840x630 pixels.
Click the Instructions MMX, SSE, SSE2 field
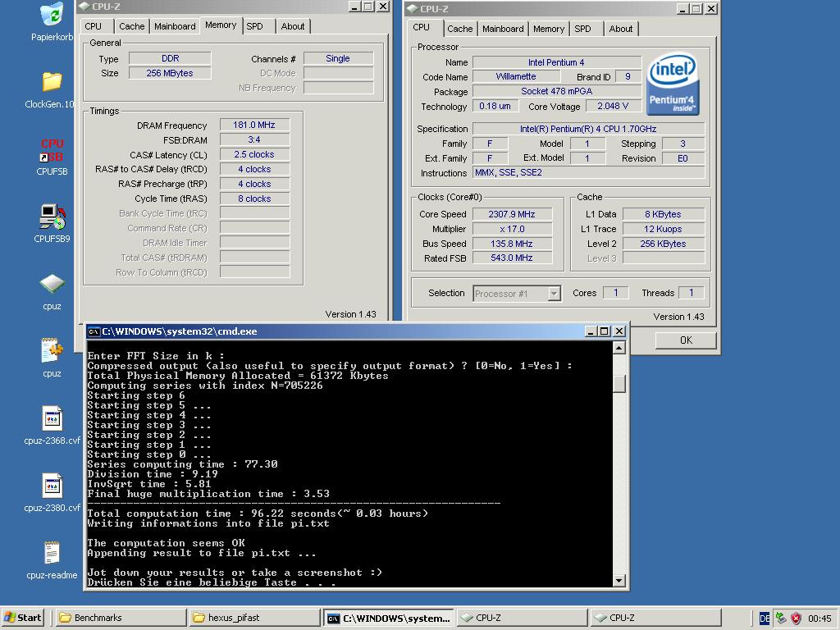[589, 172]
